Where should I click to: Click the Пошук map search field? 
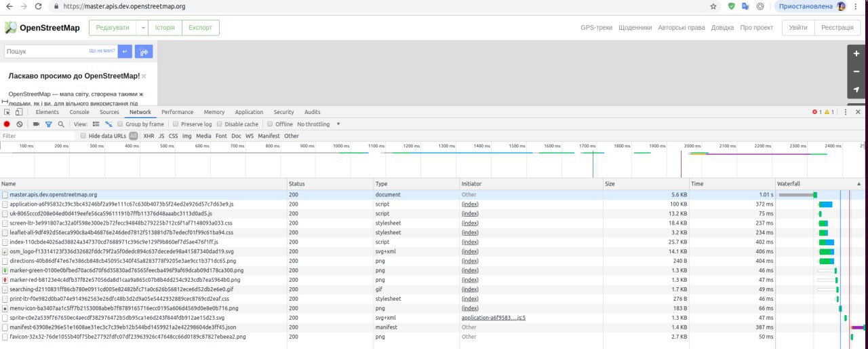60,51
